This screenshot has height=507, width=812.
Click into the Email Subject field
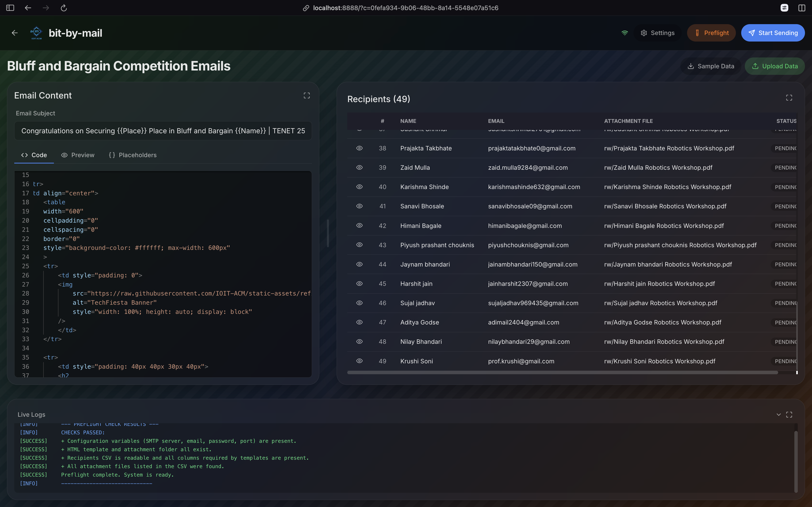click(x=163, y=131)
